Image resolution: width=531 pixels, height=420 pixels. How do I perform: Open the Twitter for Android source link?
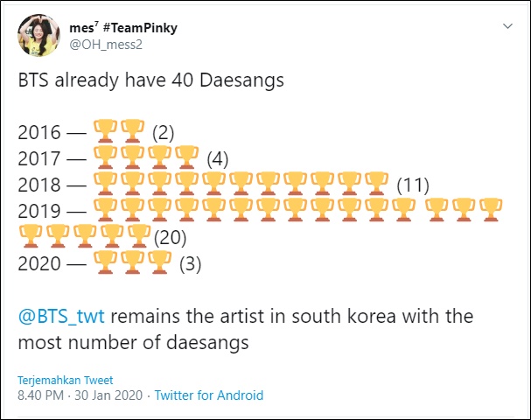[x=209, y=395]
